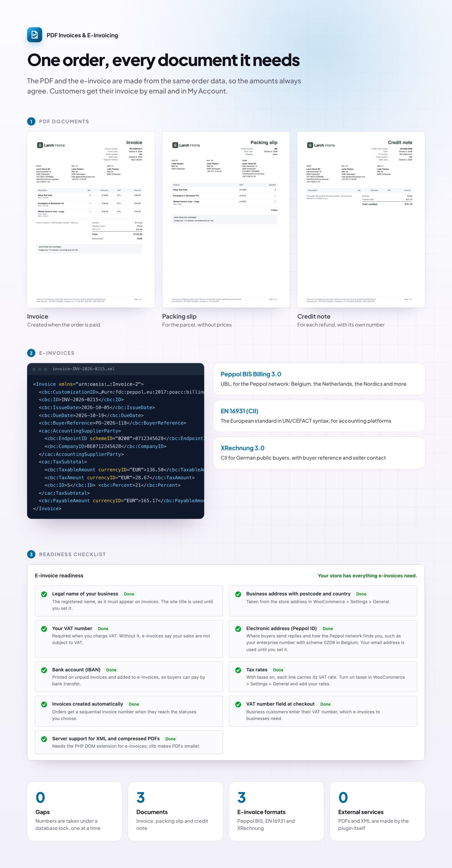452x868 pixels.
Task: Click the invoice-INV-2026-0215.xml file name
Action: [x=83, y=369]
